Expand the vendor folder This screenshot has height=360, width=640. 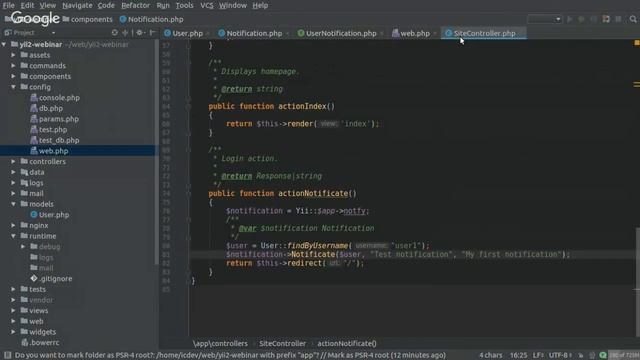click(13, 300)
